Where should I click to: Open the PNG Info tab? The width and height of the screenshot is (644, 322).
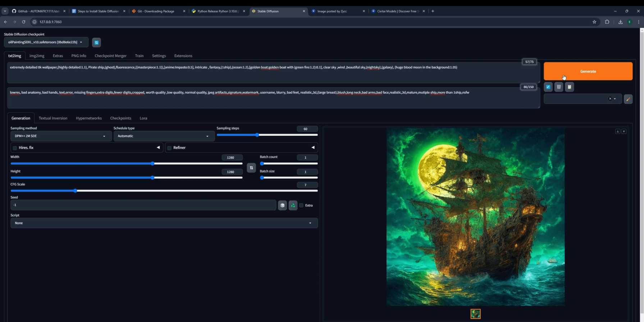point(79,56)
